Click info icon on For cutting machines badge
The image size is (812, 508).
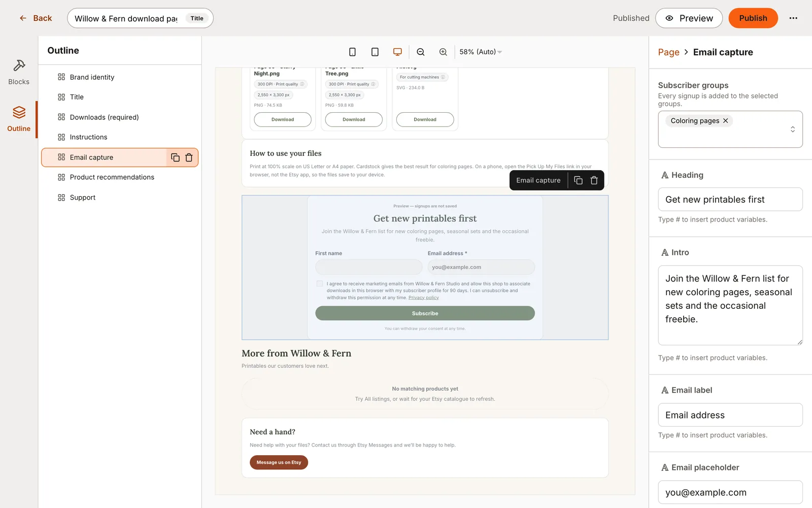coord(443,77)
